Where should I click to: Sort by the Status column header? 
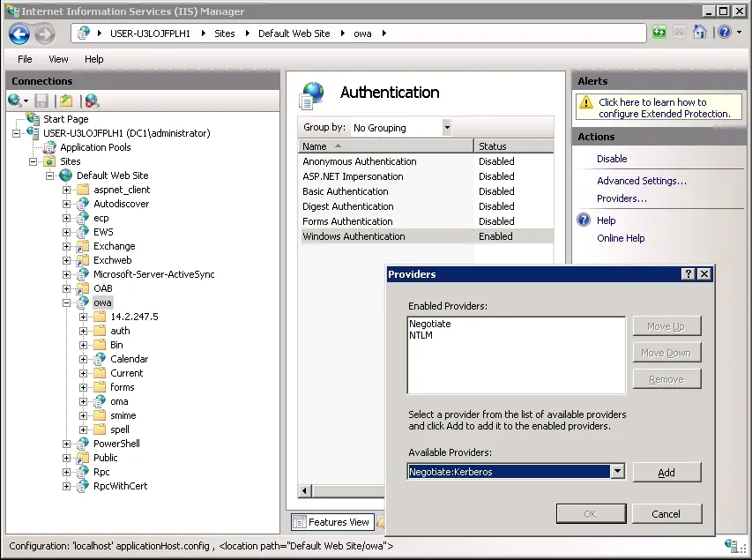click(x=514, y=146)
